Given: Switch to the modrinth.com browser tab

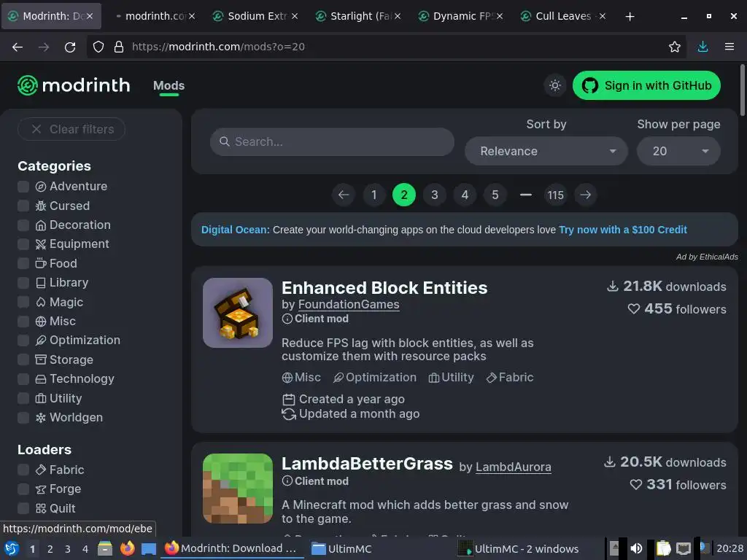Looking at the screenshot, I should click(x=153, y=16).
